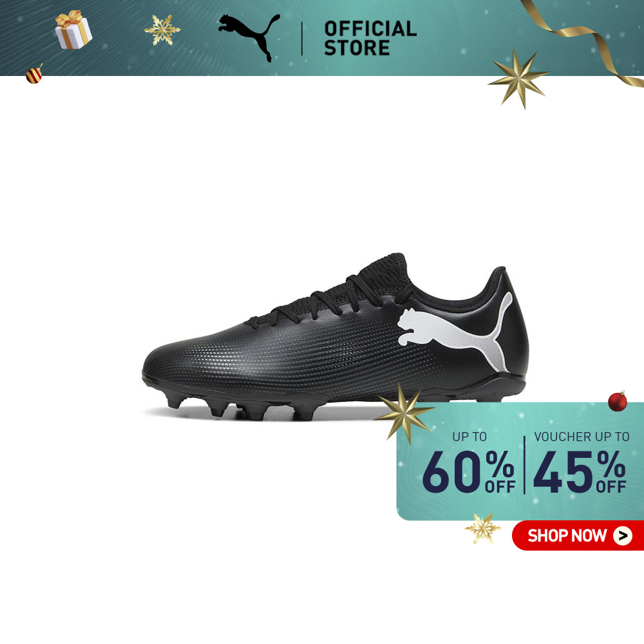Click the striped red ornament below header

pos(35,74)
